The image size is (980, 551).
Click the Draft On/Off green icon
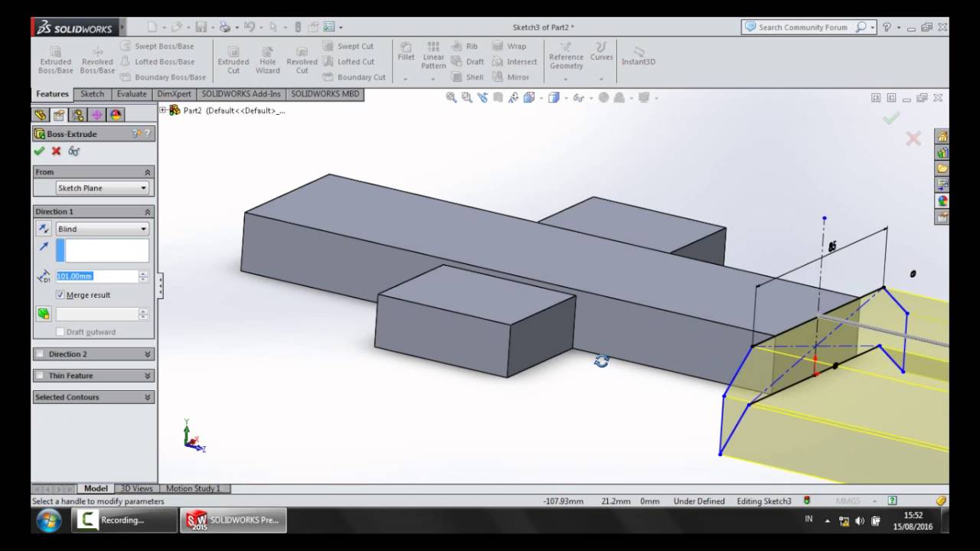[44, 314]
